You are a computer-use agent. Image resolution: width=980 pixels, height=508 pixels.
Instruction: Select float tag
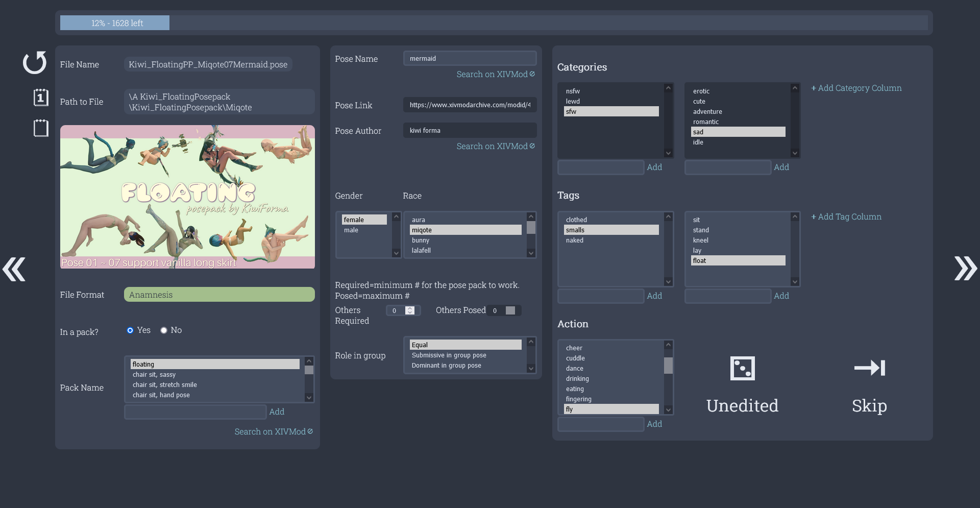tap(738, 260)
